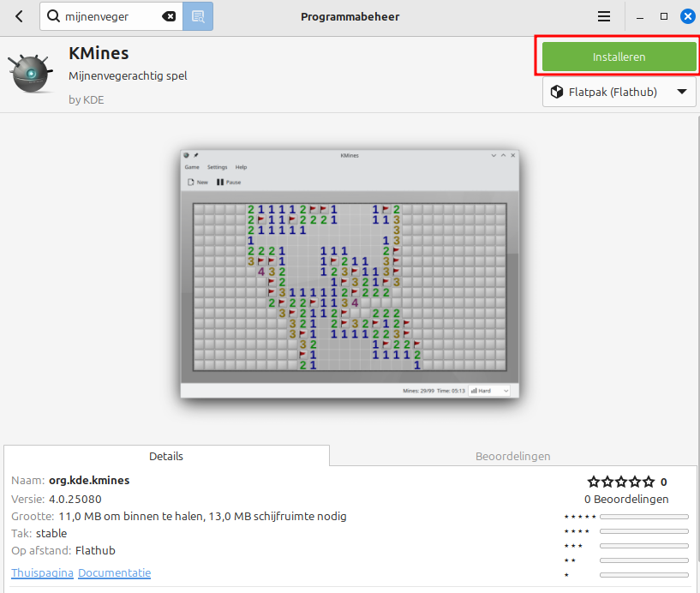Toggle the blue search options button

pos(198,16)
